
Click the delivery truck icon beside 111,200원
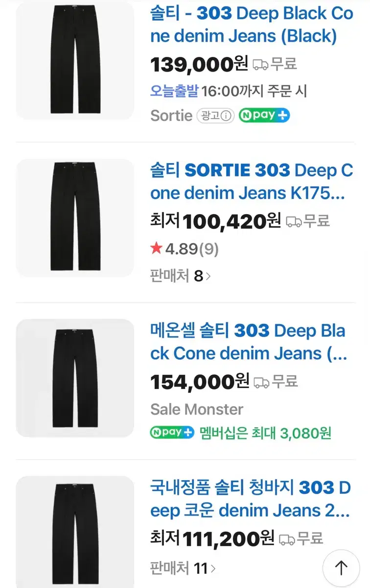click(x=287, y=539)
